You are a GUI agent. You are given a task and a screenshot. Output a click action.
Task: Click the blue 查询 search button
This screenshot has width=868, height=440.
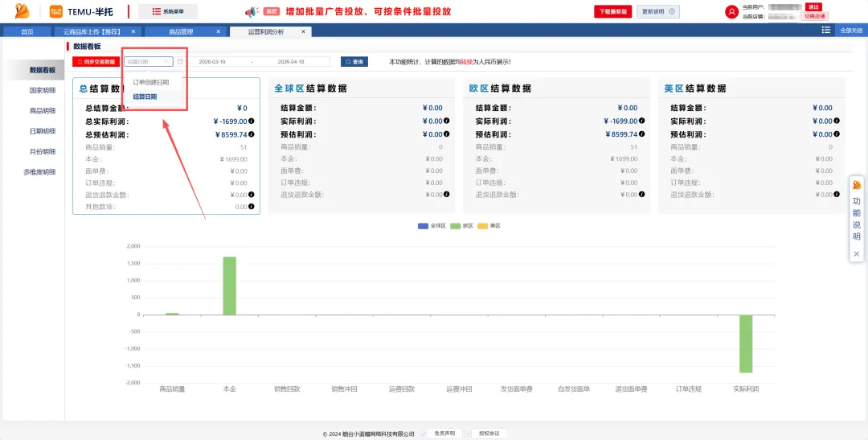(354, 62)
